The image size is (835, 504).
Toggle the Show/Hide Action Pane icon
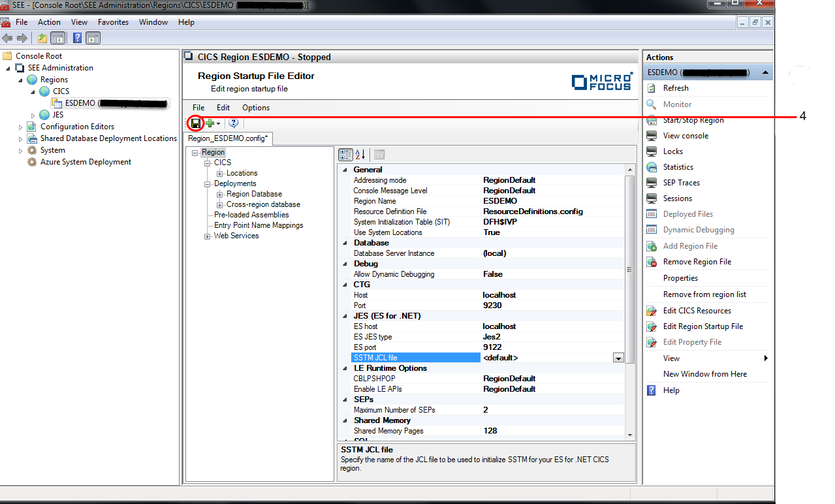tap(93, 39)
